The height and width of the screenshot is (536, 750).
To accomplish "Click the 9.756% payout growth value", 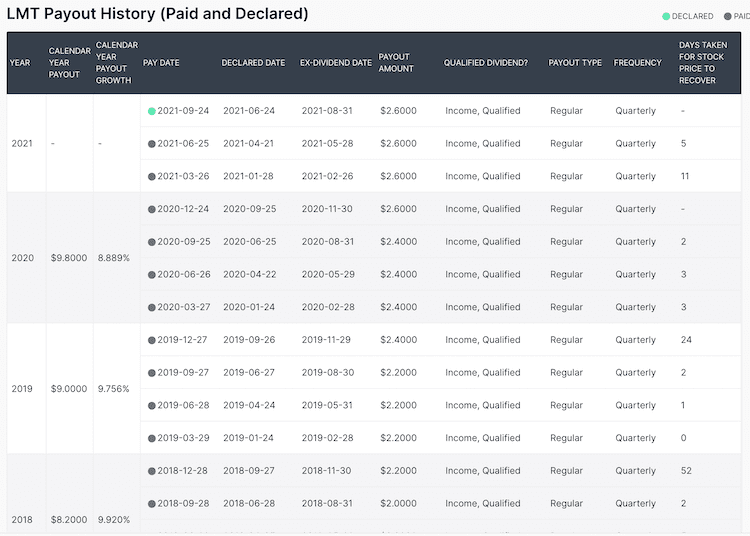I will [x=114, y=389].
